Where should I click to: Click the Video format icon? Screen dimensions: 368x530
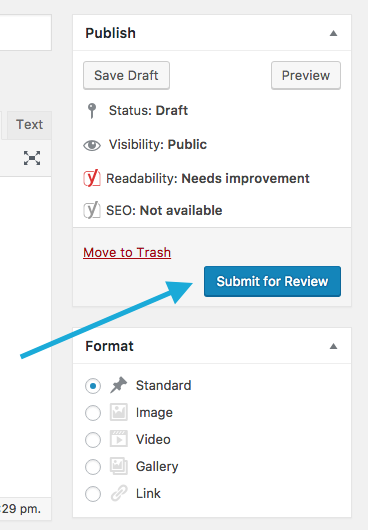(119, 439)
